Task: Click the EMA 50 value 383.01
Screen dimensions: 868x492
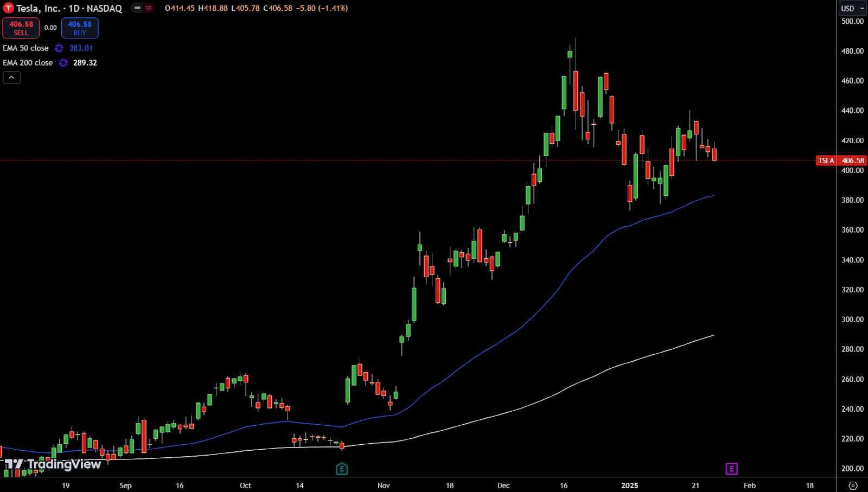Action: 81,48
